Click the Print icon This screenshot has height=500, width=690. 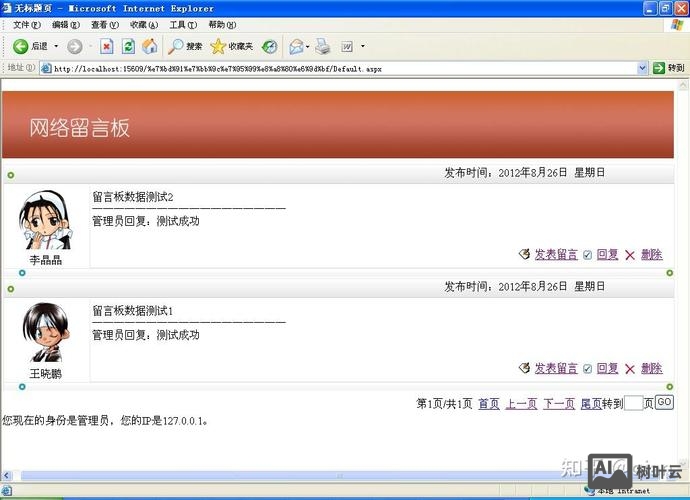(x=323, y=46)
